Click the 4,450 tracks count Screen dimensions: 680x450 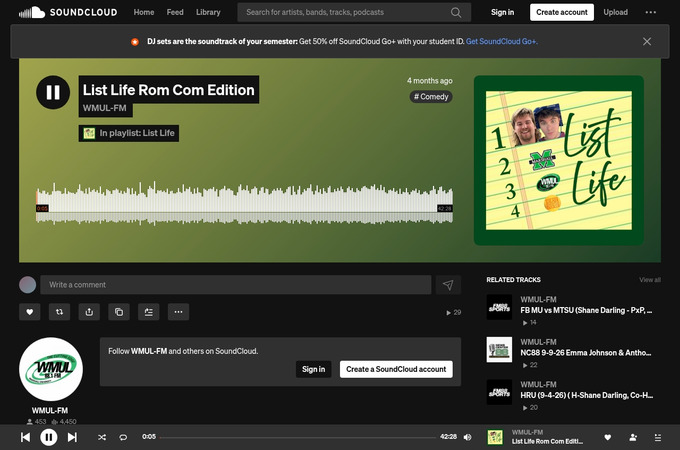coord(64,421)
